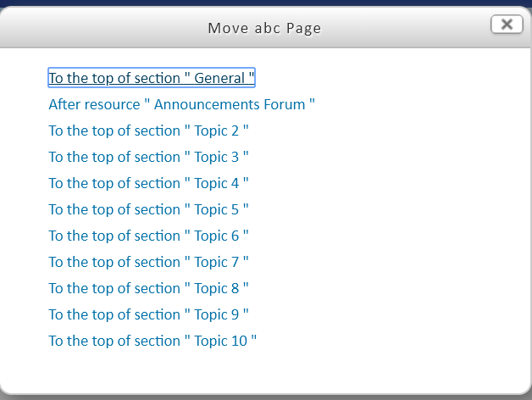Move page to top of Topic 9
This screenshot has width=532, height=400.
click(x=148, y=314)
